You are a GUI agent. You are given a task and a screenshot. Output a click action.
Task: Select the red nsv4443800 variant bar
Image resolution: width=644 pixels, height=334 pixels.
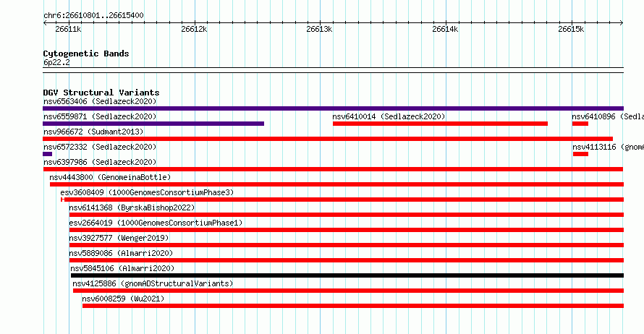(x=336, y=184)
